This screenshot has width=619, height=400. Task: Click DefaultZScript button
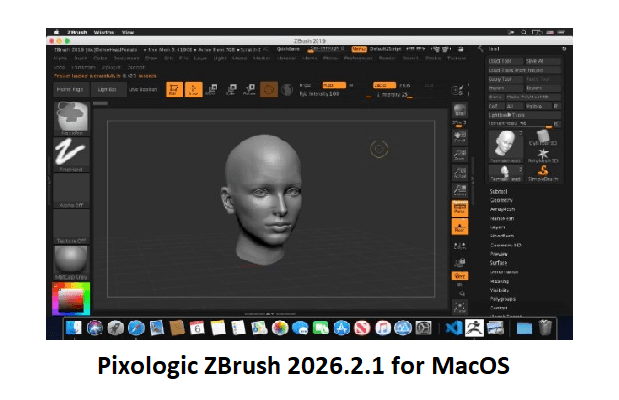(385, 49)
